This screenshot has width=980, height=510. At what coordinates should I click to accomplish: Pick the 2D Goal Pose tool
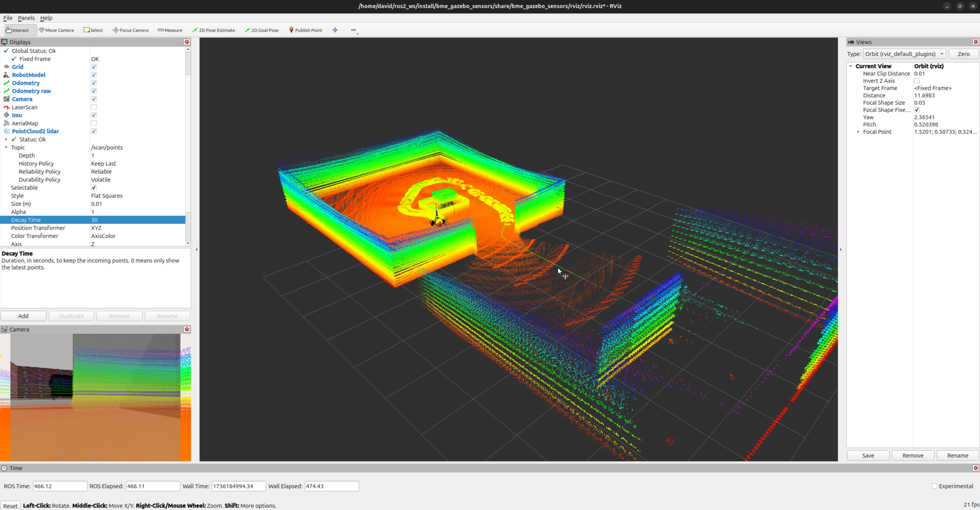click(x=262, y=30)
